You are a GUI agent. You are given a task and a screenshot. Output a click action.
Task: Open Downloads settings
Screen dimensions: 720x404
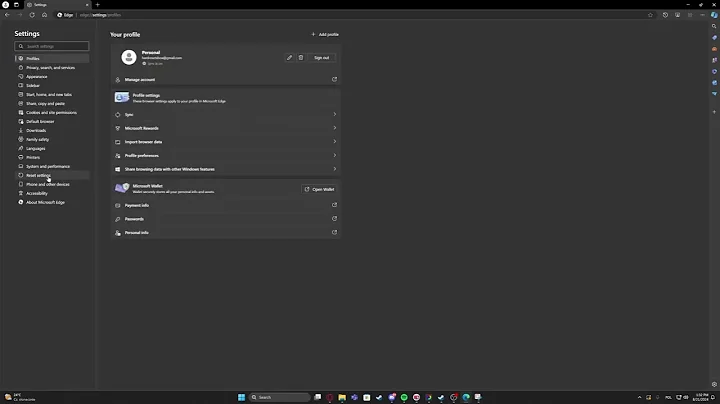[52, 130]
